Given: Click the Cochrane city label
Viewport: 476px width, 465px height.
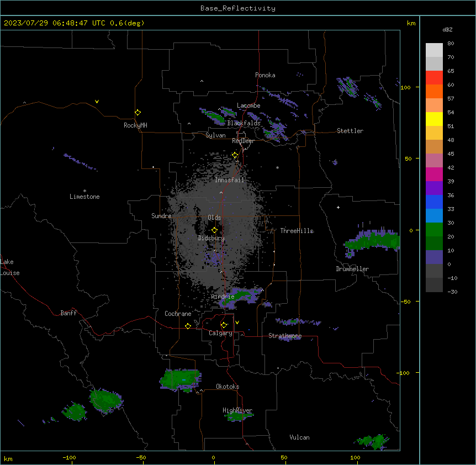Looking at the screenshot, I should point(178,314).
